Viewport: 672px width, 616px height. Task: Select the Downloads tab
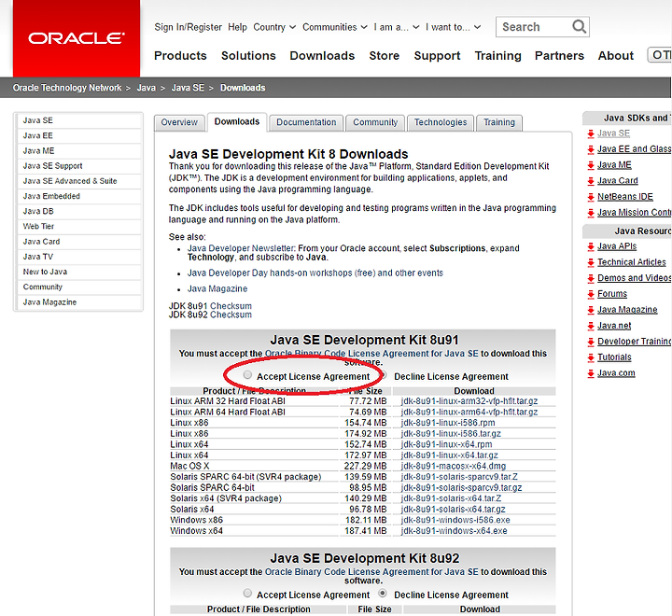[x=237, y=122]
